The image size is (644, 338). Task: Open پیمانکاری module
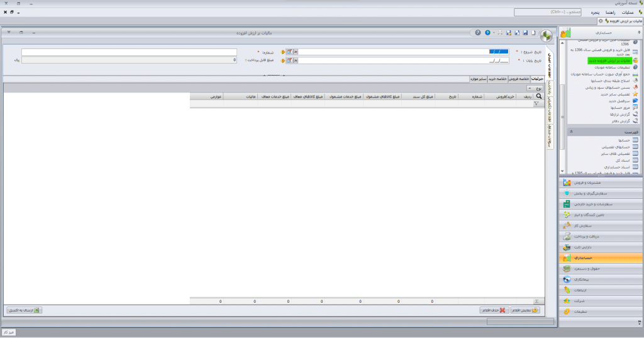click(x=601, y=279)
